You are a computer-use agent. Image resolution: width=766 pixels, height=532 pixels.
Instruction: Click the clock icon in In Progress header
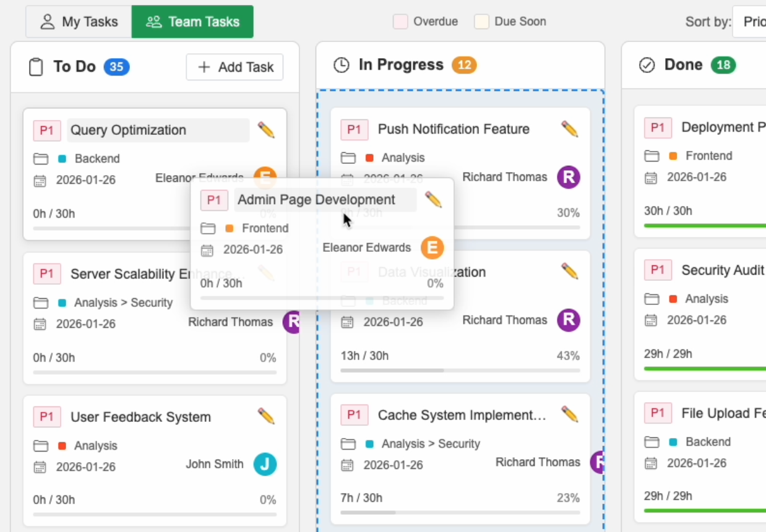coord(341,64)
